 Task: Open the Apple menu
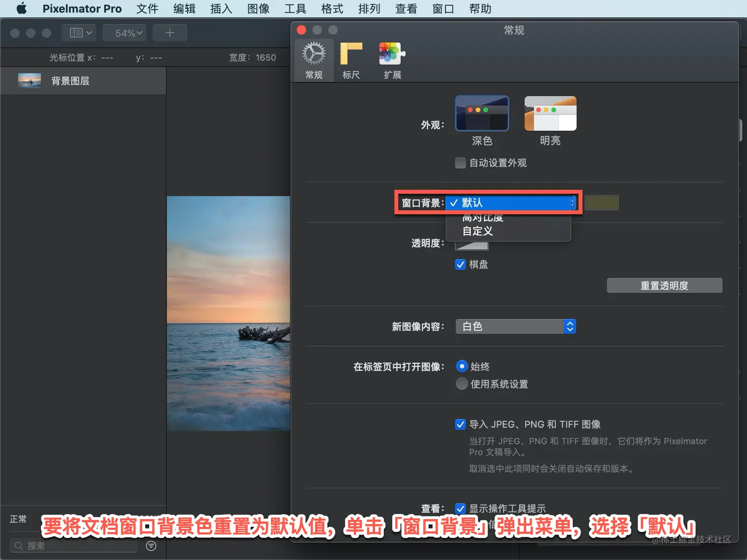[x=21, y=8]
